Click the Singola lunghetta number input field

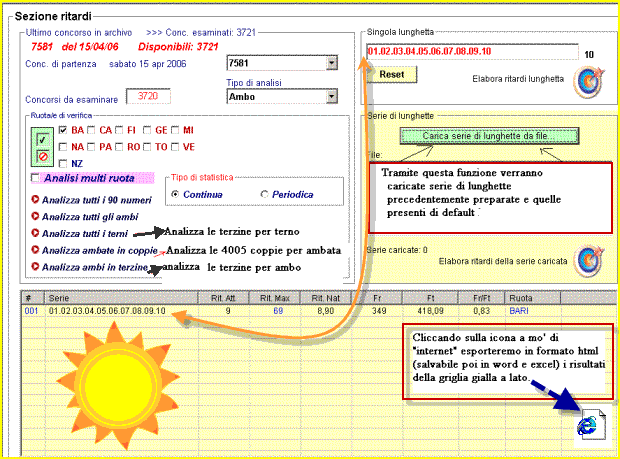tap(472, 51)
